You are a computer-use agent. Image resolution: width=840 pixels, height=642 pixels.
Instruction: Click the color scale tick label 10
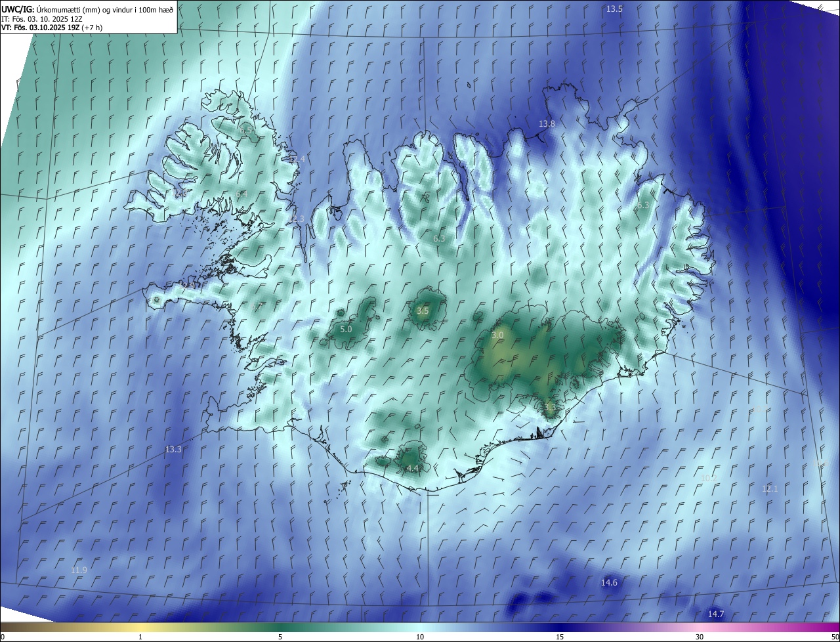tap(420, 637)
